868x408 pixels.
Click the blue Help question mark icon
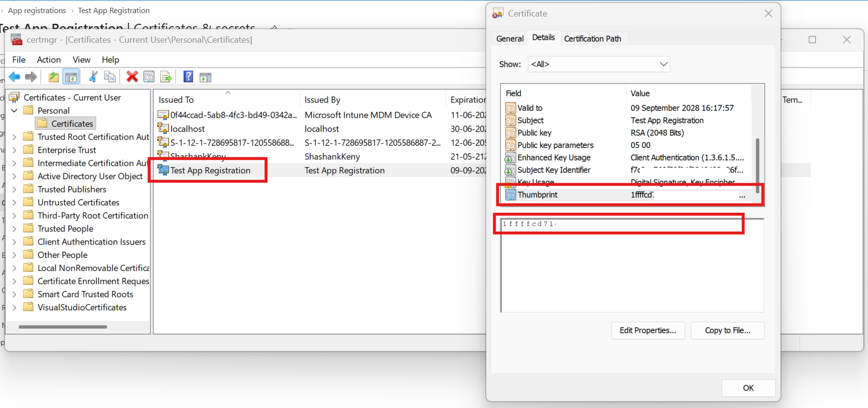click(x=188, y=77)
